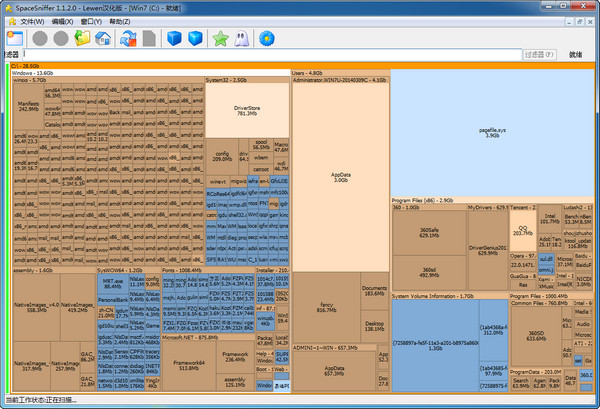Click the 过滤器 (F) button

(x=537, y=55)
